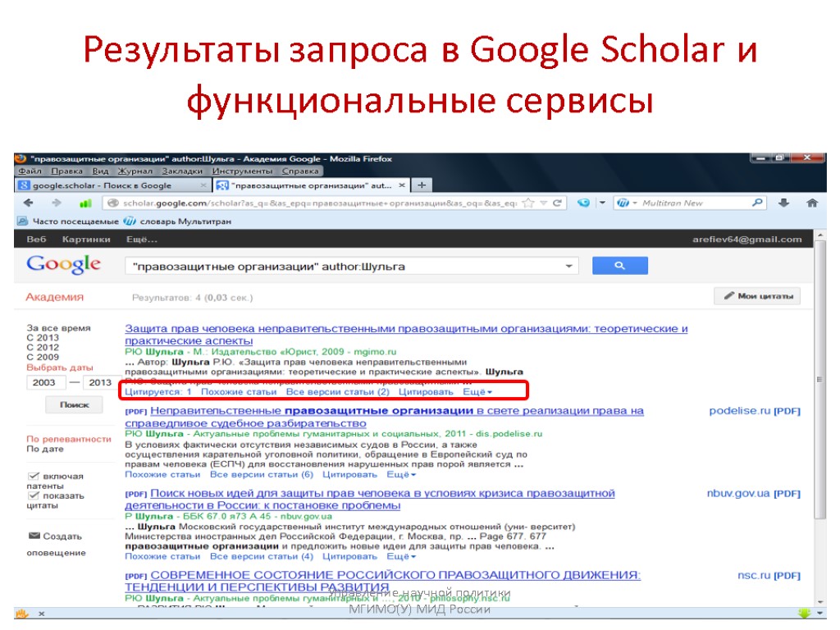Click the blue Google search button

[x=620, y=265]
